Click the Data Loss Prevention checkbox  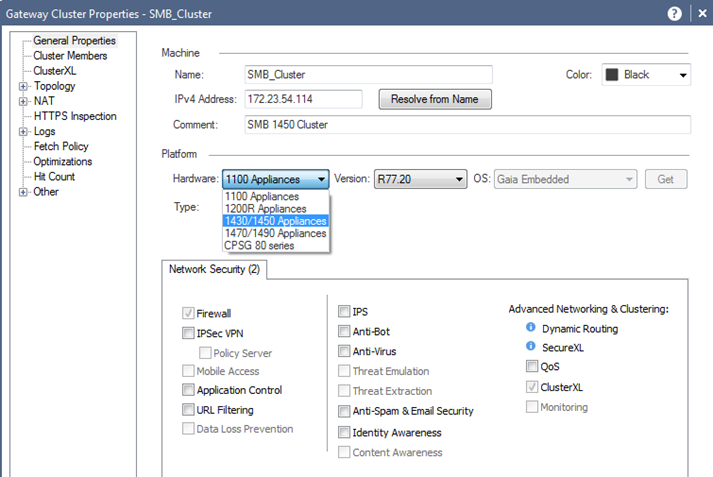click(x=188, y=428)
